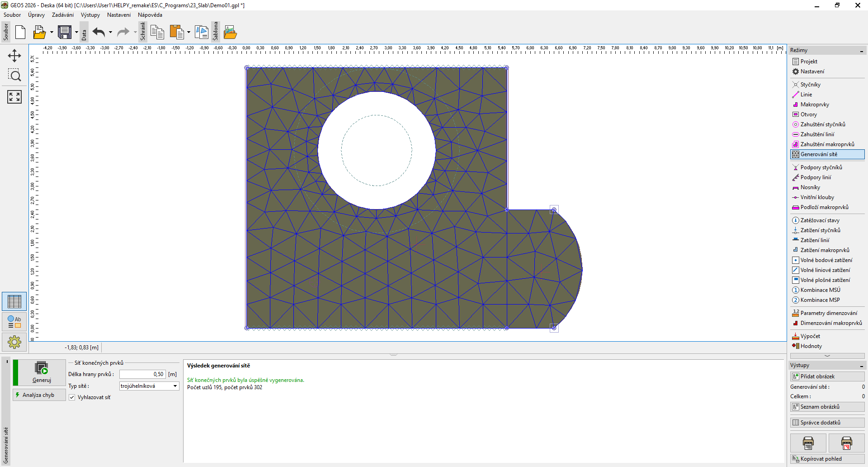Open drawing settings gear icon
The height and width of the screenshot is (467, 868).
pyautogui.click(x=14, y=342)
